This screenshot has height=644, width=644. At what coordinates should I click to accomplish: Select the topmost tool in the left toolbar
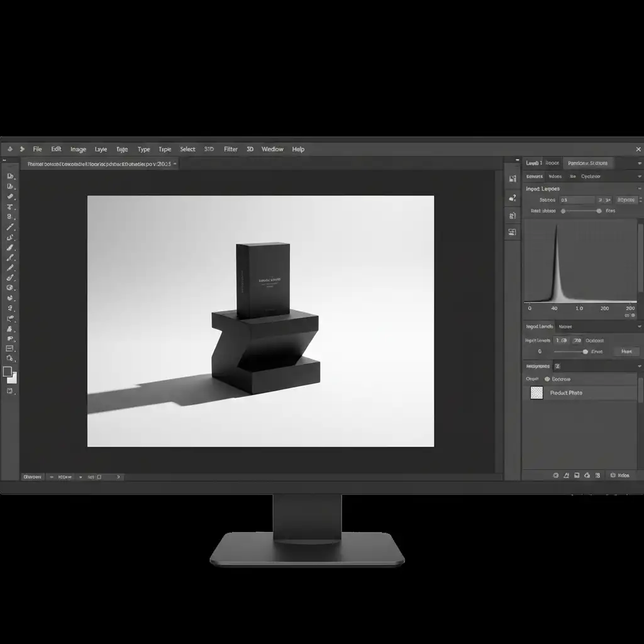10,176
